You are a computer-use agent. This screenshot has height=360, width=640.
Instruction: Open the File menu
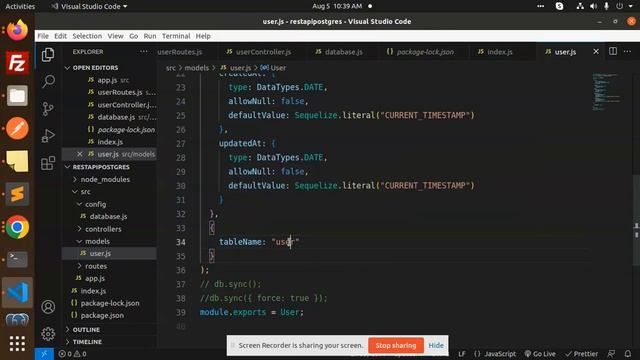point(43,36)
